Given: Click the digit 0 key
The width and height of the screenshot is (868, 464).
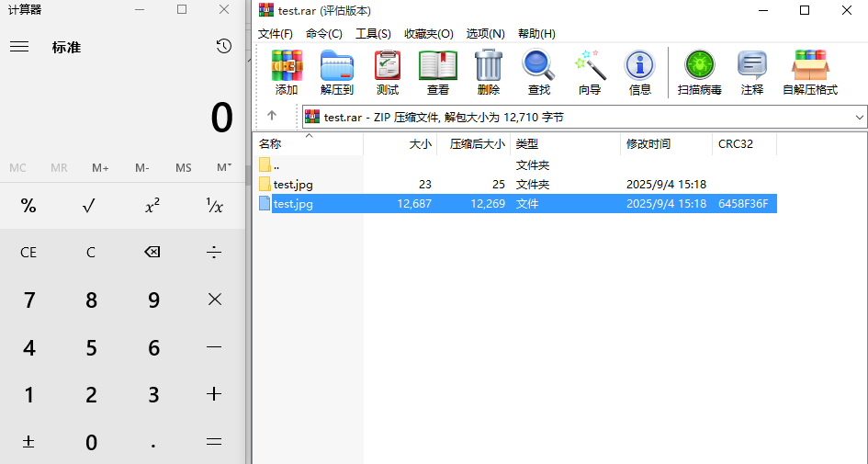Looking at the screenshot, I should click(x=91, y=442).
